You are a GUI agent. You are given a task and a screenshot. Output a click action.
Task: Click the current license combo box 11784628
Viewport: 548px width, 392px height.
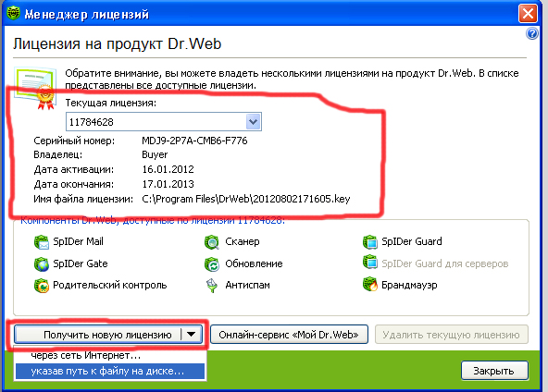[164, 122]
